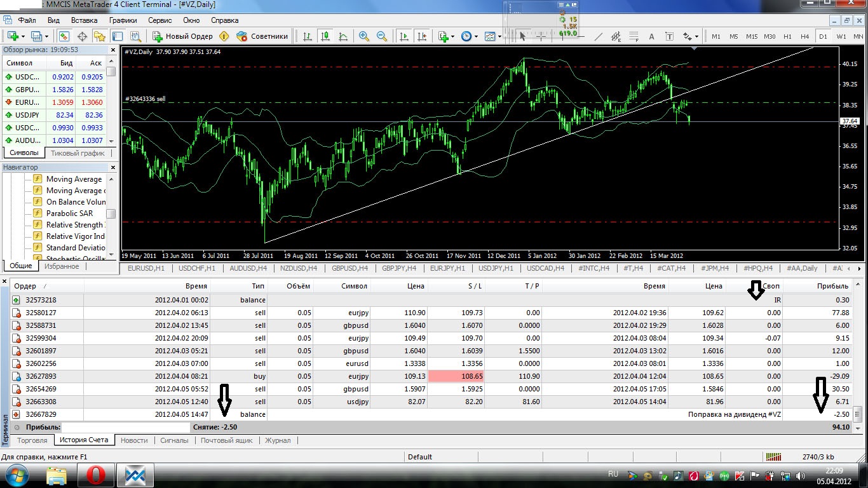Viewport: 868px width, 488px height.
Task: Select the cursor arrow tool
Action: coord(522,36)
